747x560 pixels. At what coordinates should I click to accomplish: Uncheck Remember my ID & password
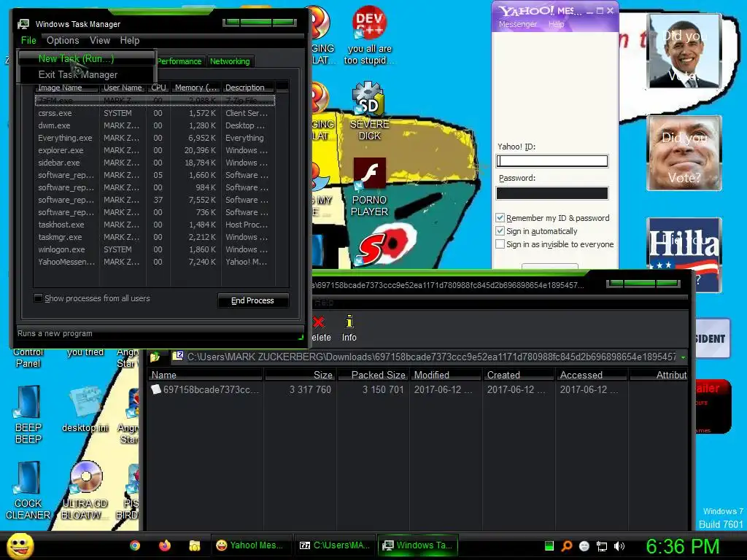pyautogui.click(x=500, y=217)
